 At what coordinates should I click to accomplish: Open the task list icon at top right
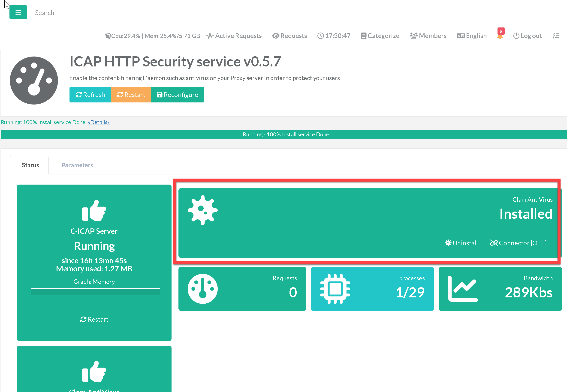556,36
